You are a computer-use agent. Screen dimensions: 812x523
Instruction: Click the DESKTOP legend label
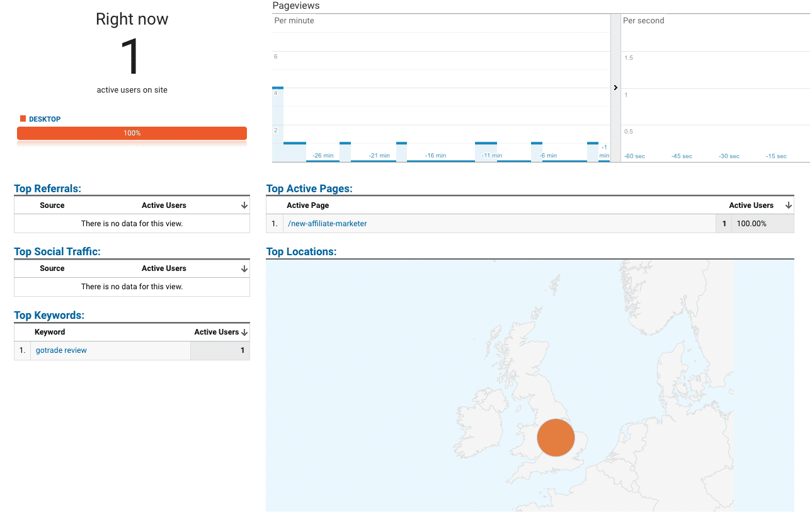[x=45, y=119]
